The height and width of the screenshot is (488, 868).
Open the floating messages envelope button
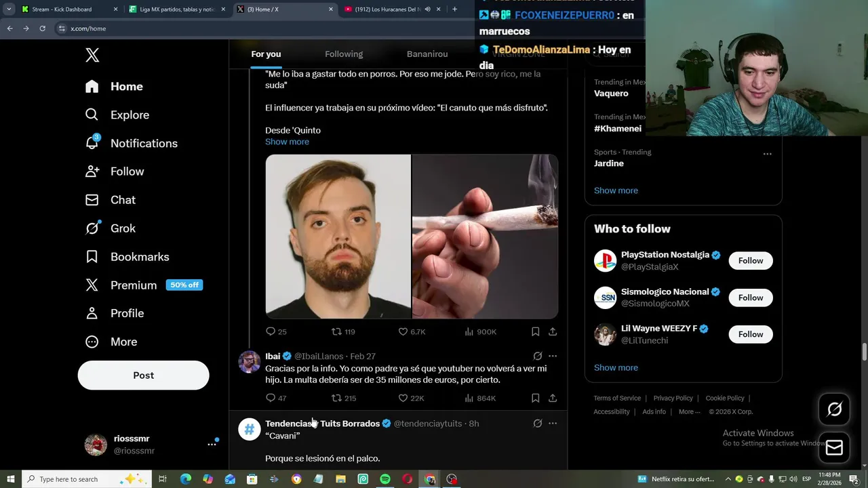click(x=834, y=448)
